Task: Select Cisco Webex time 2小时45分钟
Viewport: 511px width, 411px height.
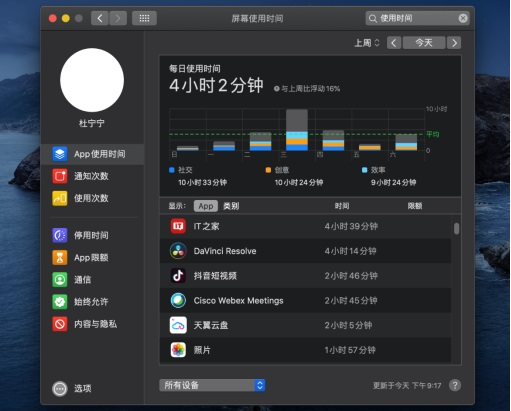Action: pos(351,300)
